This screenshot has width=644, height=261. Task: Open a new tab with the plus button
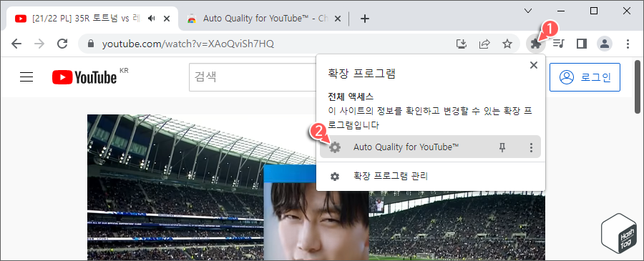coord(364,19)
